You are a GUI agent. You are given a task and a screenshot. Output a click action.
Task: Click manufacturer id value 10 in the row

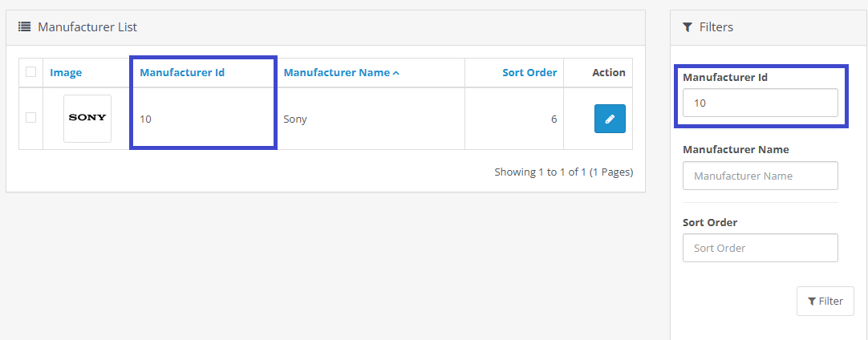(x=145, y=119)
